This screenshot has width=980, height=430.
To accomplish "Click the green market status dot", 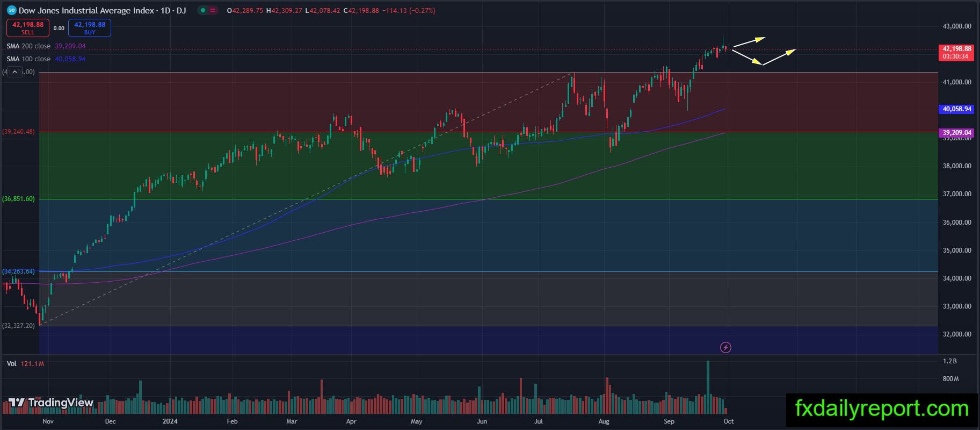I will [202, 10].
